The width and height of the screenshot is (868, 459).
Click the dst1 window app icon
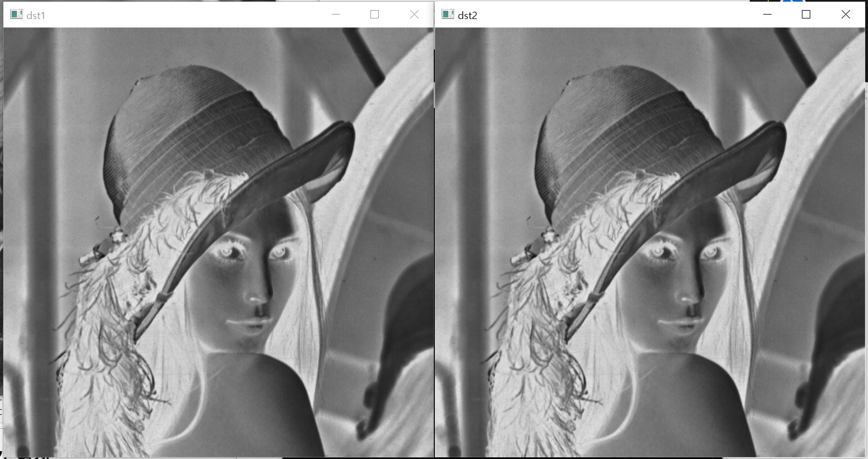click(x=16, y=15)
